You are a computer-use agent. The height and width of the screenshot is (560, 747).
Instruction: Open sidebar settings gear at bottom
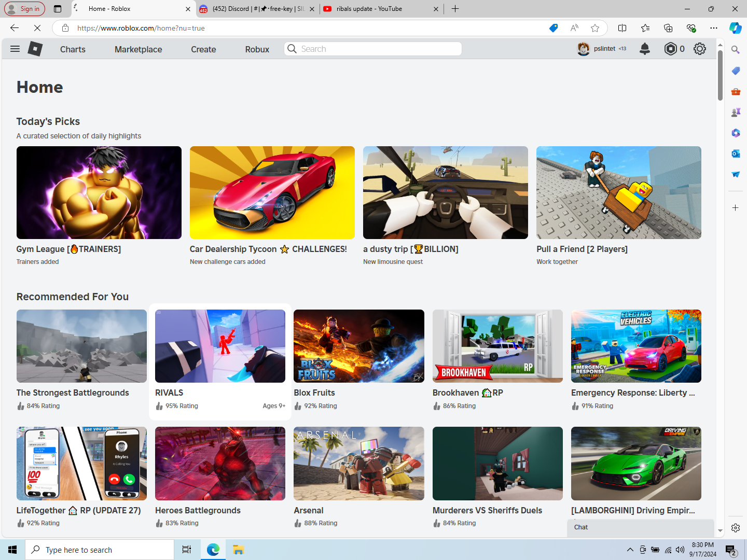(x=736, y=527)
